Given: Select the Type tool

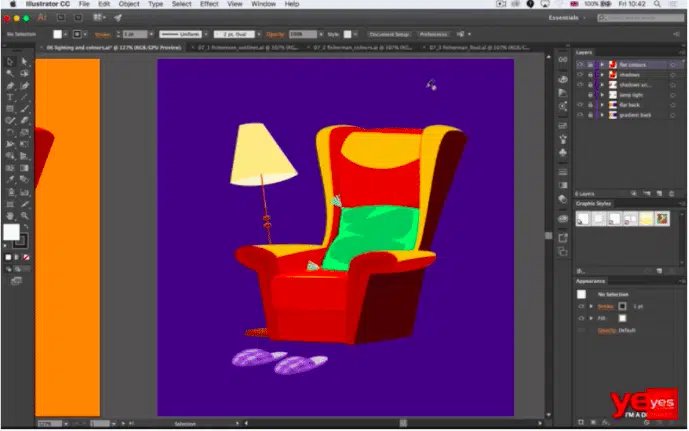Looking at the screenshot, I should click(10, 98).
